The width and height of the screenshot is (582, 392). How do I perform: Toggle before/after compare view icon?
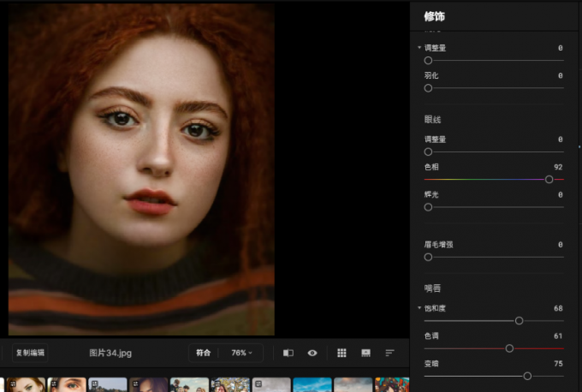(x=288, y=353)
